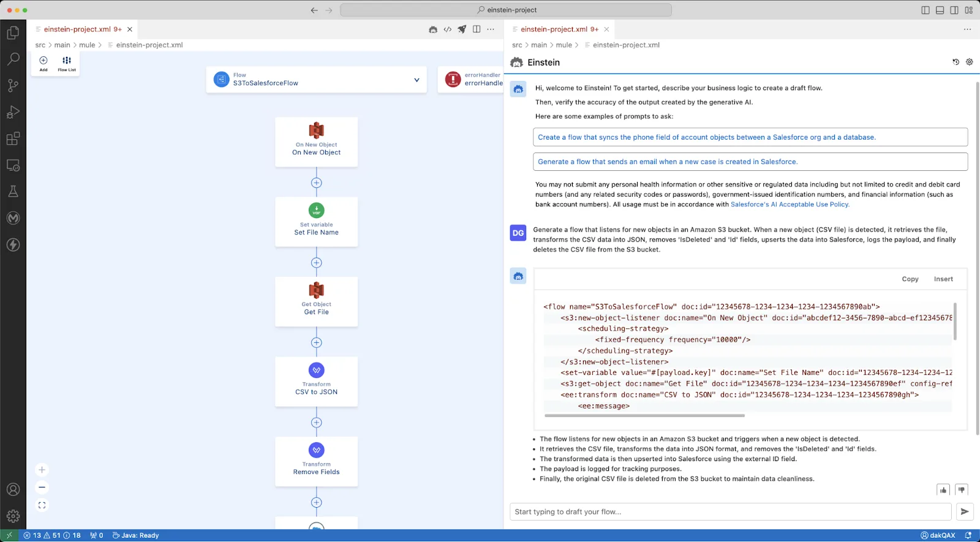Select the Set File Name variable node
The image size is (980, 542).
(316, 222)
